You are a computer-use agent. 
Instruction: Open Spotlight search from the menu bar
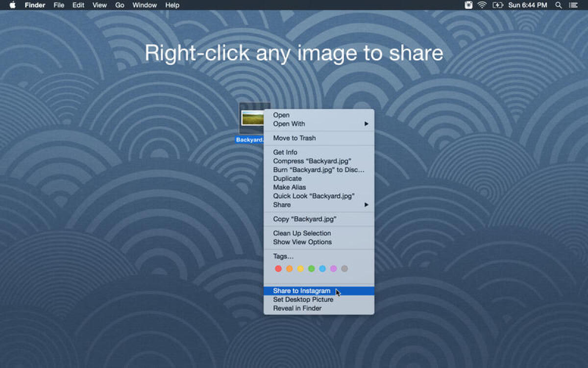coord(559,5)
